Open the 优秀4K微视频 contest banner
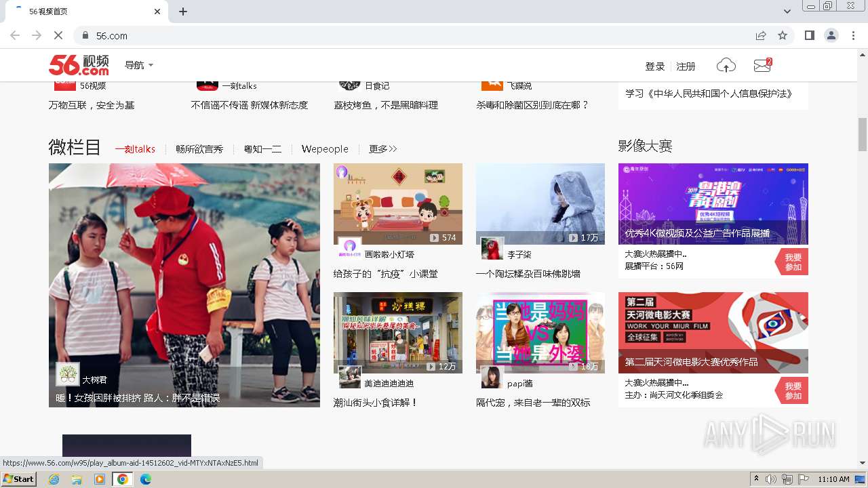Image resolution: width=868 pixels, height=488 pixels. tap(713, 204)
